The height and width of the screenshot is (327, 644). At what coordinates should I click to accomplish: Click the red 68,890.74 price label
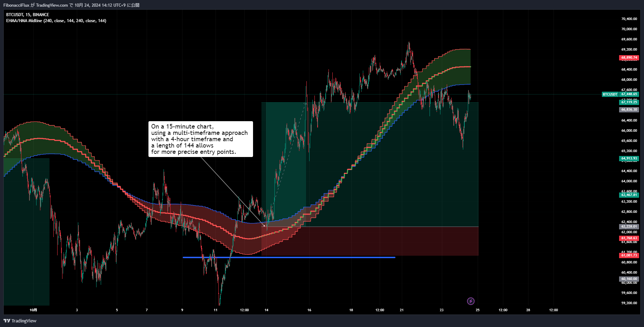(629, 58)
